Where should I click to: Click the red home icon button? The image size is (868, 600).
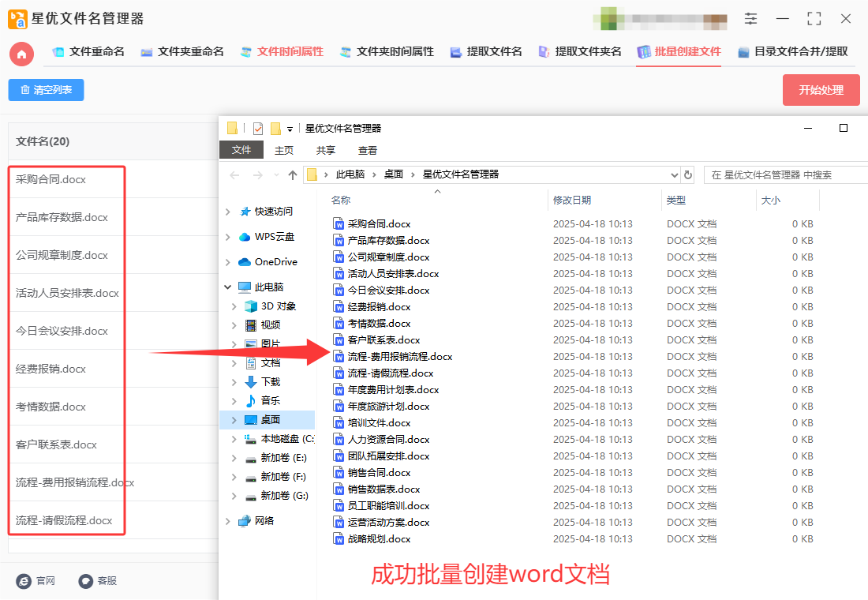pyautogui.click(x=21, y=54)
